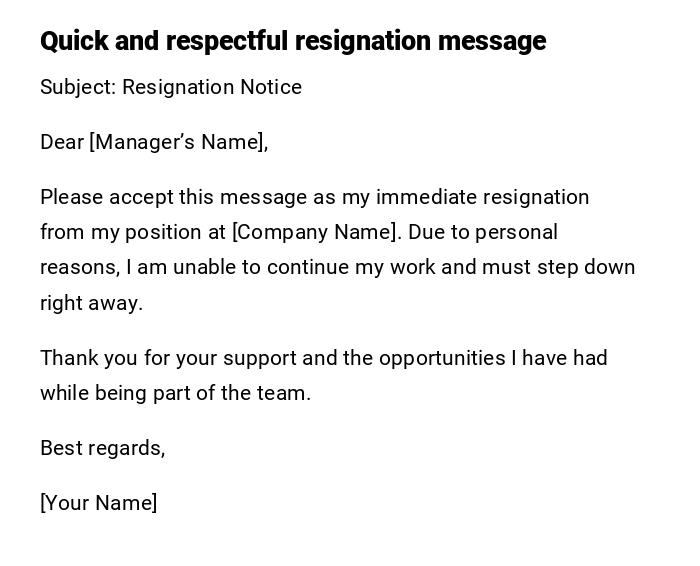This screenshot has height=566, width=700.
Task: Select the "Resignation Notice" subject text
Action: tap(212, 87)
